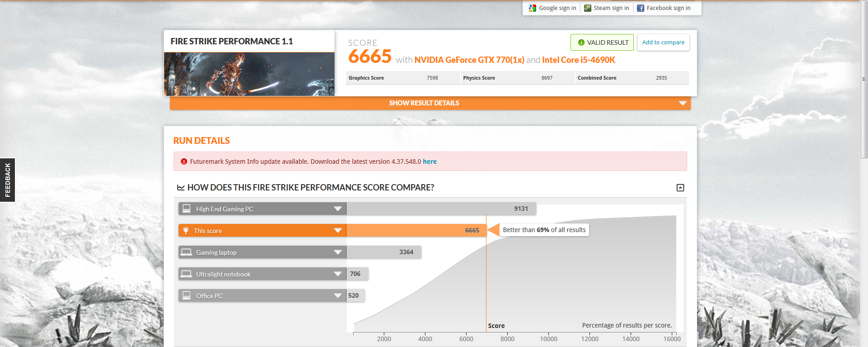Image resolution: width=868 pixels, height=347 pixels.
Task: Click the bold Score label on chart axis
Action: point(496,326)
